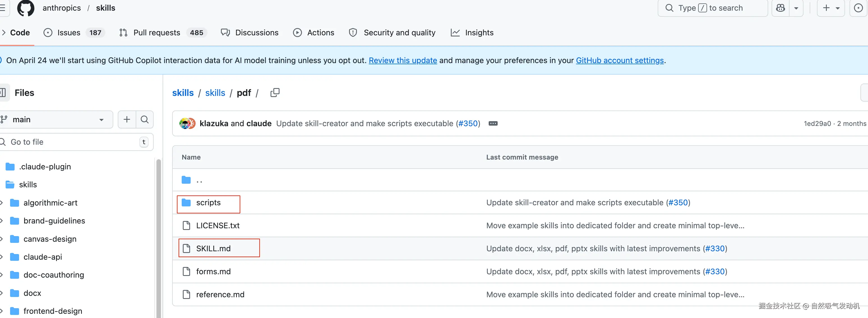Open the Copilot dropdown arrow
Image resolution: width=868 pixels, height=318 pixels.
796,8
